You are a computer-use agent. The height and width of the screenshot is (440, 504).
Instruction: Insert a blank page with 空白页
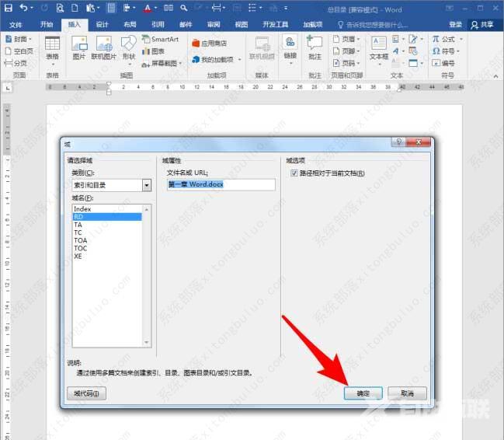click(19, 51)
